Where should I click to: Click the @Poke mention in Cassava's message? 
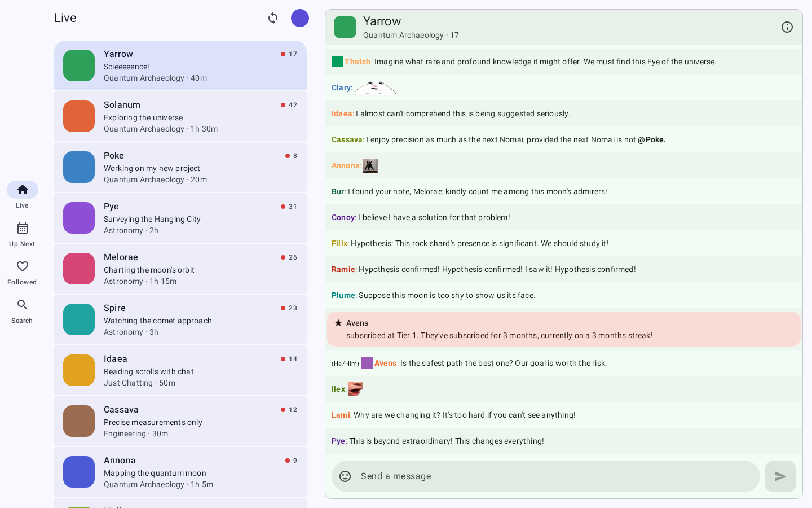(x=652, y=139)
